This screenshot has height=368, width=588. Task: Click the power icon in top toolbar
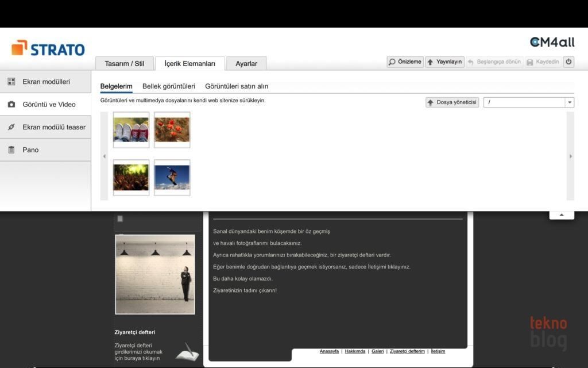click(x=568, y=62)
